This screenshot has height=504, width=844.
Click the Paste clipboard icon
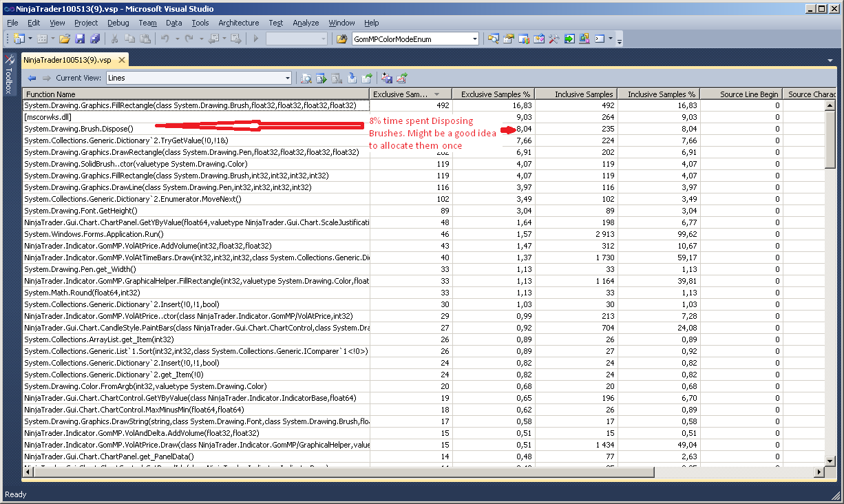[145, 39]
